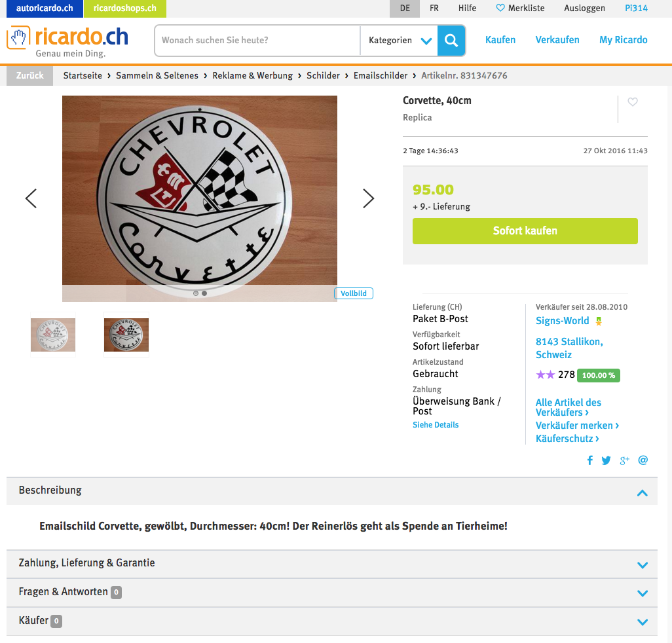Add item to watchlist with heart icon
Viewport: 672px width, 643px height.
(x=633, y=102)
